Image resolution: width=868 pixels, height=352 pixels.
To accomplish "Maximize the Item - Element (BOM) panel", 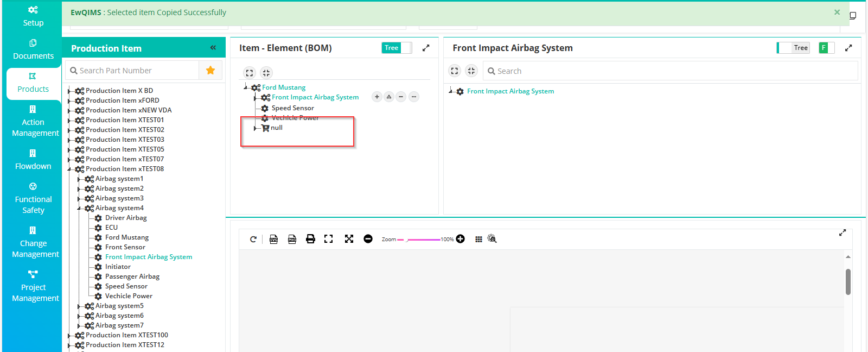I will coord(426,48).
